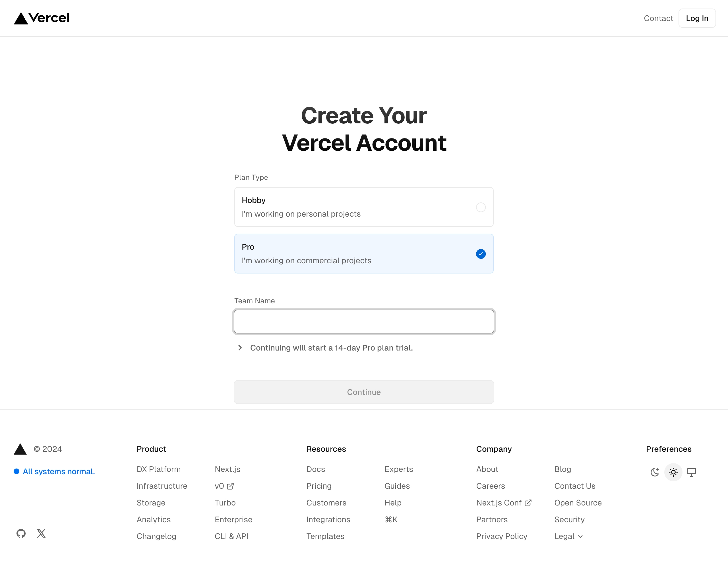Open the GitHub icon link
Viewport: 728px width, 572px height.
click(x=21, y=533)
